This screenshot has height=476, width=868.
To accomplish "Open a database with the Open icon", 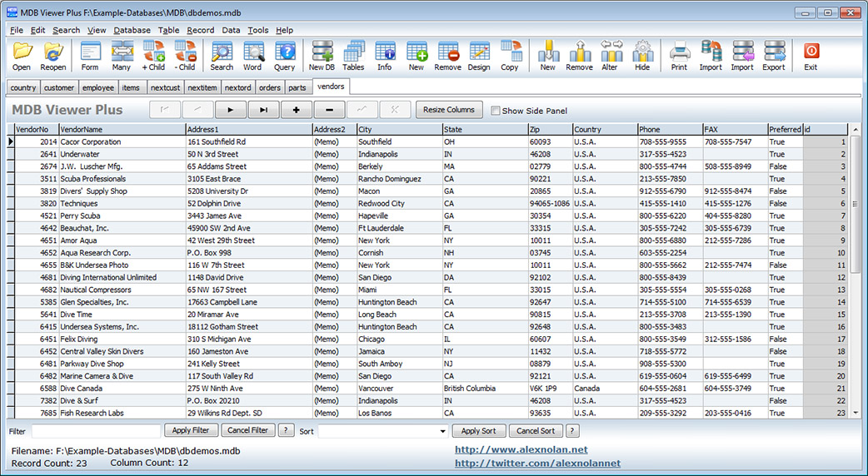I will [22, 56].
